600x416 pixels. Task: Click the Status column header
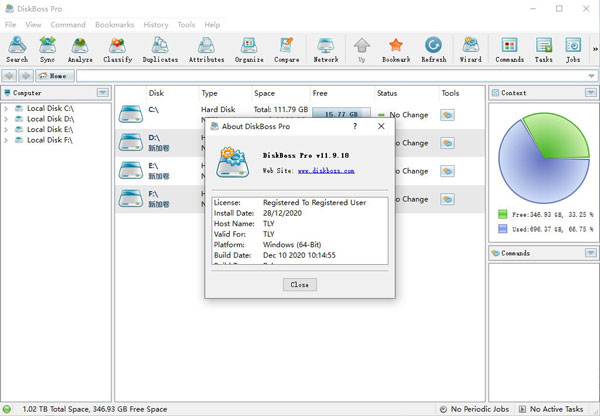tap(387, 93)
